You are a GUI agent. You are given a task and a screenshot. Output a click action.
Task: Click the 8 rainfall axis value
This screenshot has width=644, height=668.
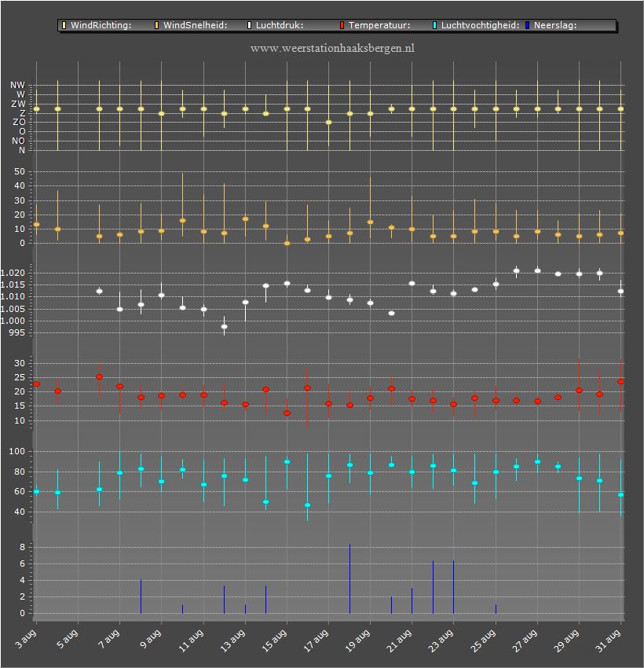tap(22, 548)
